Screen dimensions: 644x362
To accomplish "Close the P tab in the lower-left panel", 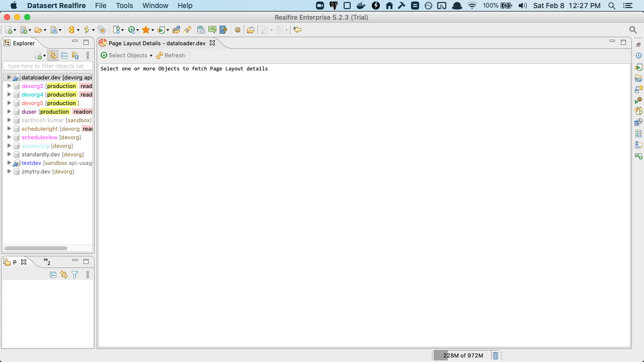I will (24, 262).
